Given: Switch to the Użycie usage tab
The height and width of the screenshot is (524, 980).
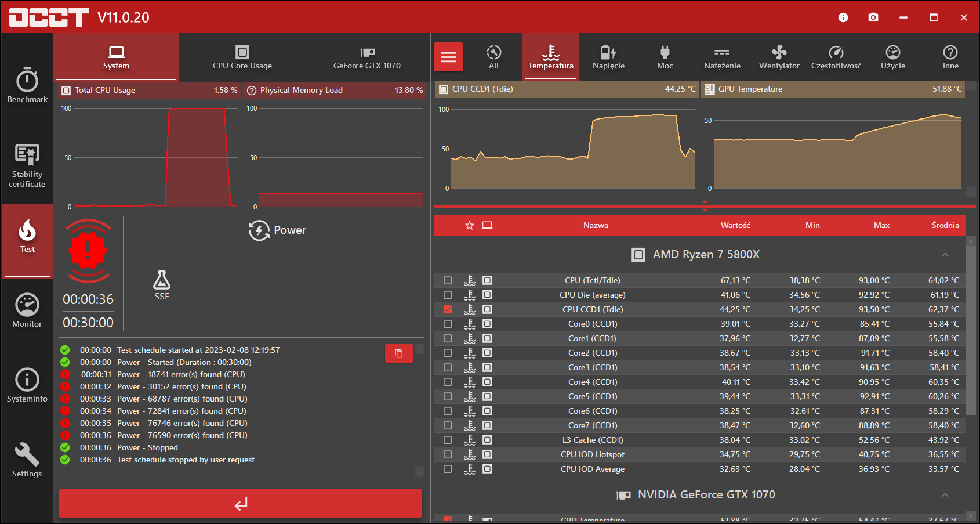Looking at the screenshot, I should click(x=893, y=57).
